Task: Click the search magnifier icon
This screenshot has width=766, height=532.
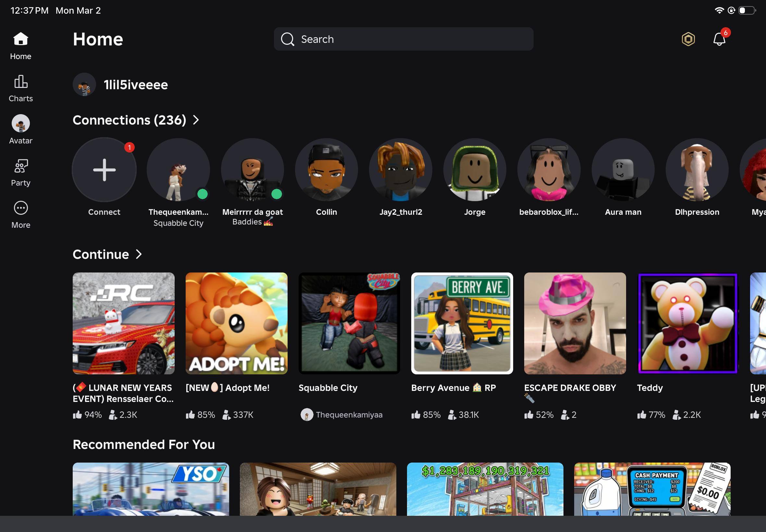Action: point(287,39)
